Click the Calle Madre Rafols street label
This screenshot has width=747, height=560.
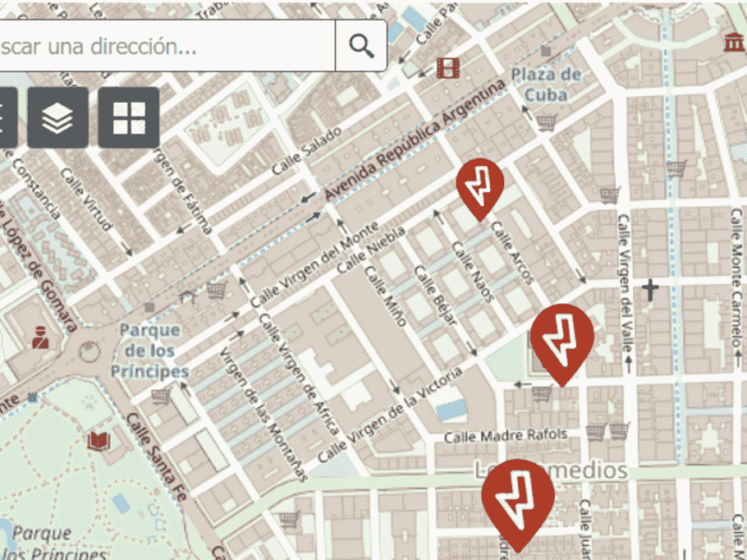click(505, 436)
